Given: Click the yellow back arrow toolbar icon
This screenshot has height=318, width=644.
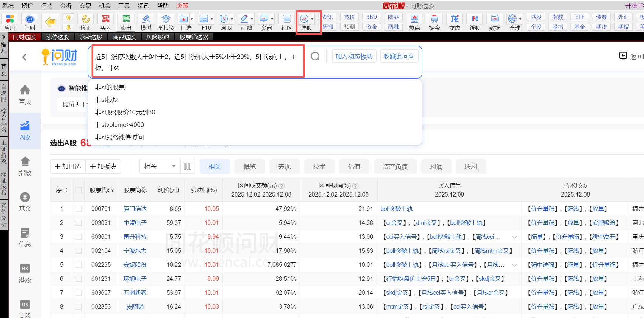Looking at the screenshot, I should [x=50, y=22].
